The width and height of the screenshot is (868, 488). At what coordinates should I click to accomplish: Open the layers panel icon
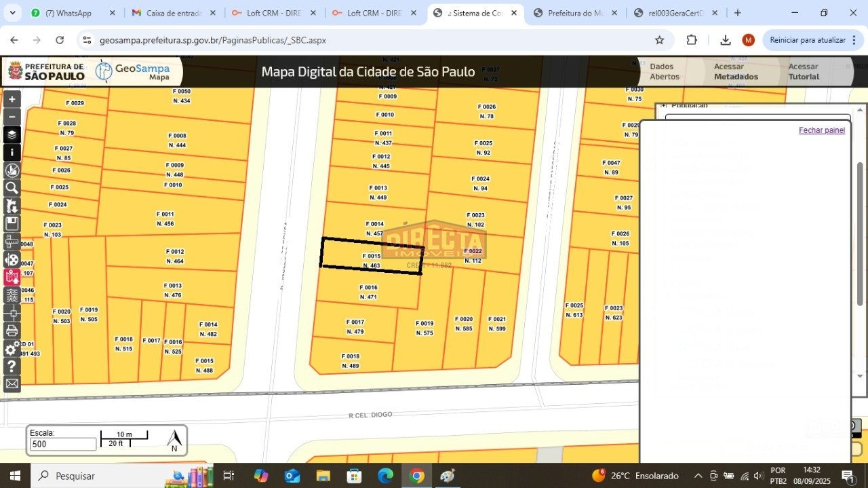click(x=12, y=134)
